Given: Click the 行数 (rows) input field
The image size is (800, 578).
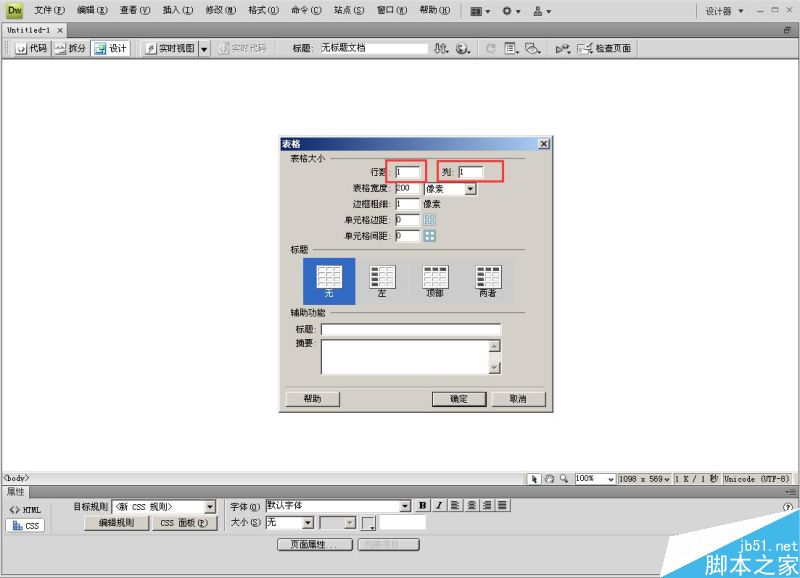Looking at the screenshot, I should coord(407,172).
